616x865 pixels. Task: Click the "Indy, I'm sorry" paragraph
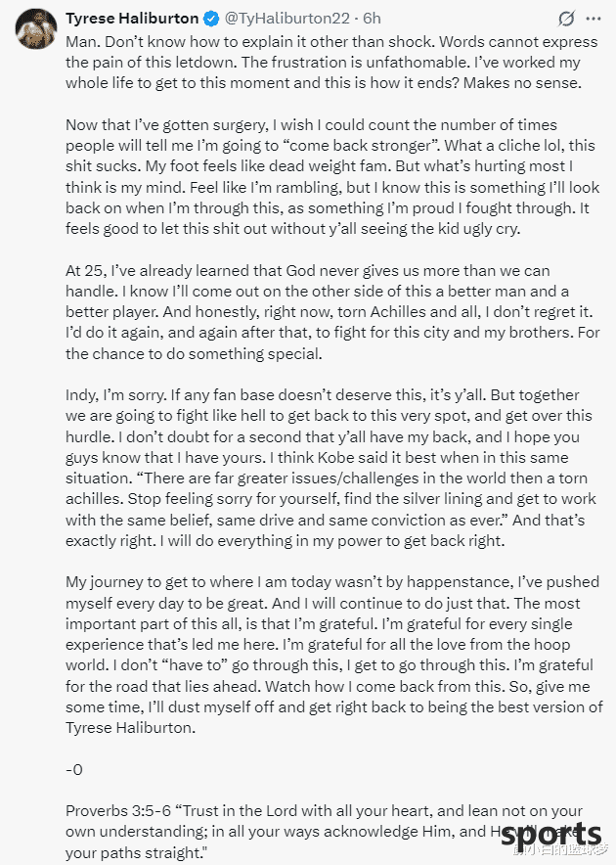[x=330, y=468]
